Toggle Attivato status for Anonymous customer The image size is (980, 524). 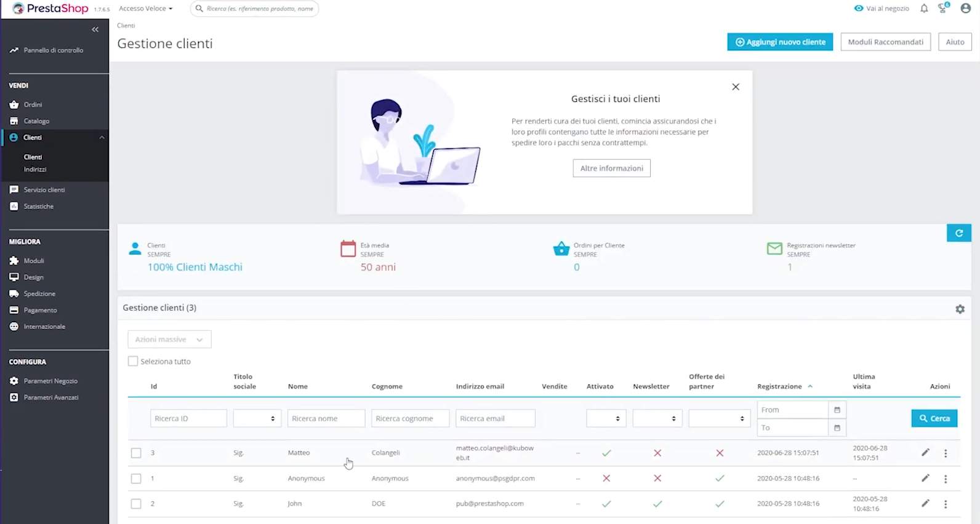tap(606, 478)
